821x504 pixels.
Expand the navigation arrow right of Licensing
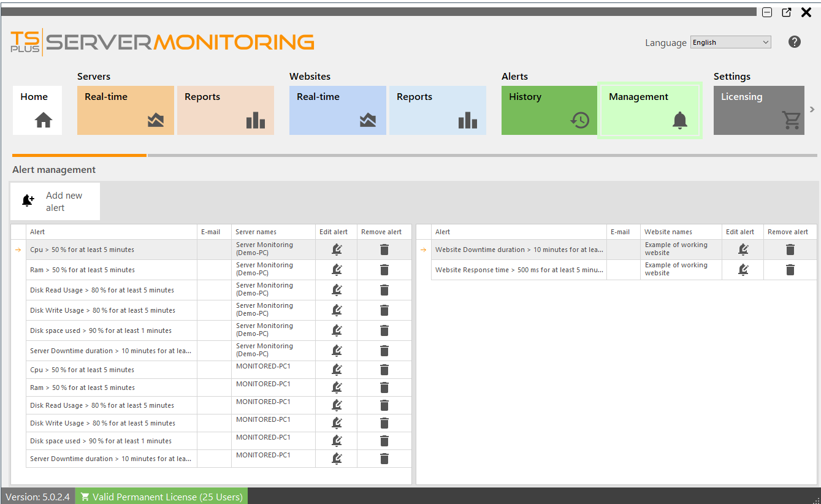(x=812, y=109)
